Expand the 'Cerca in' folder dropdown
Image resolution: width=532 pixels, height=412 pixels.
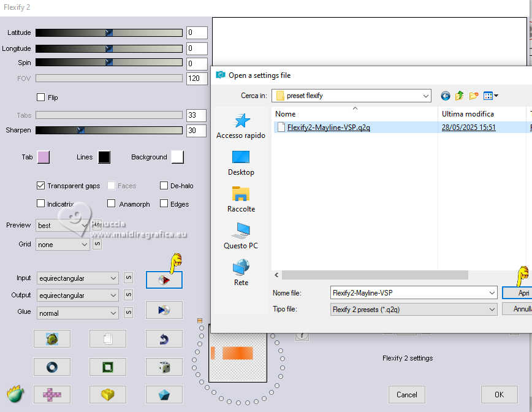[x=425, y=96]
